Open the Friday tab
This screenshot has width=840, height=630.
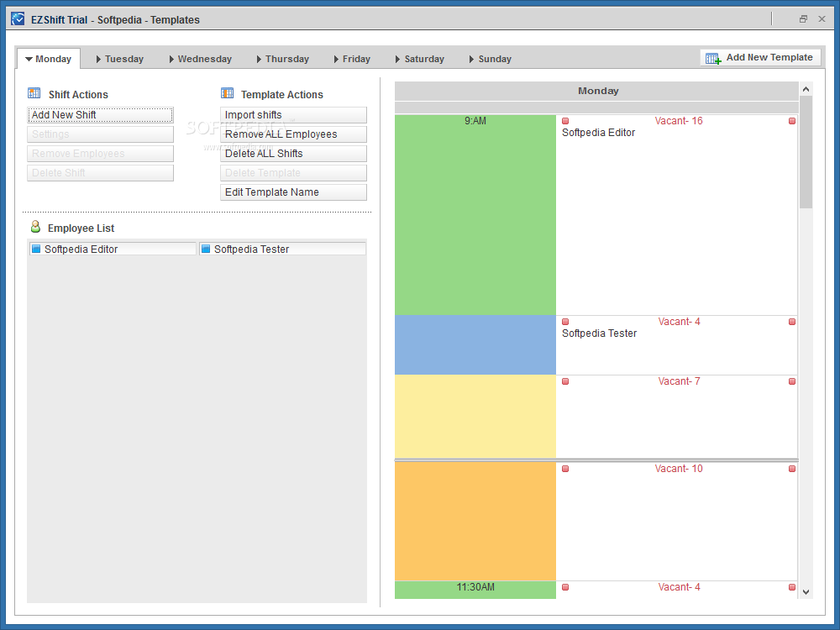click(352, 59)
